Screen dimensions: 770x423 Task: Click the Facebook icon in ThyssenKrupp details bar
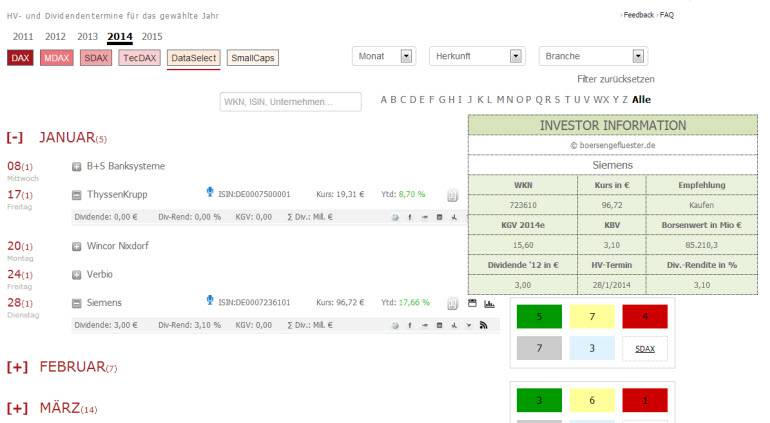pos(410,217)
